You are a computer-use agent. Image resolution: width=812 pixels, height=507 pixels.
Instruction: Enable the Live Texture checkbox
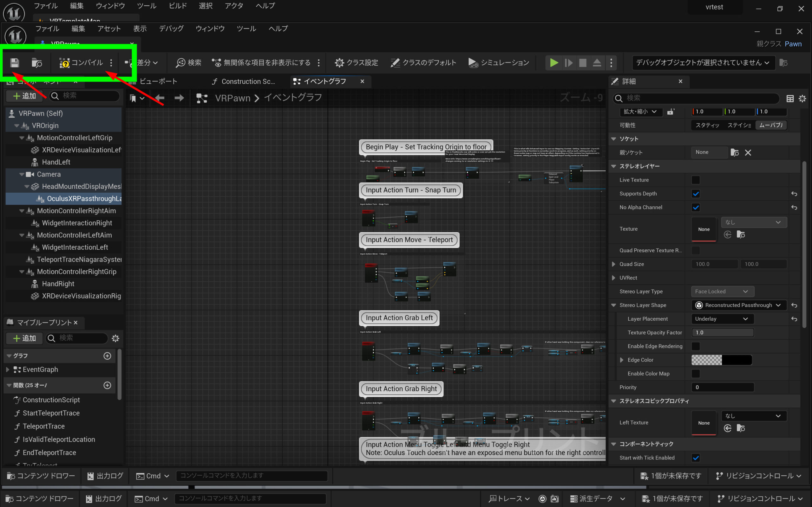[x=696, y=180]
